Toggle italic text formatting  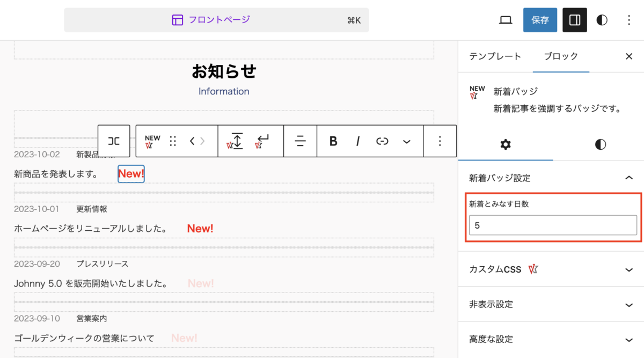(x=358, y=141)
